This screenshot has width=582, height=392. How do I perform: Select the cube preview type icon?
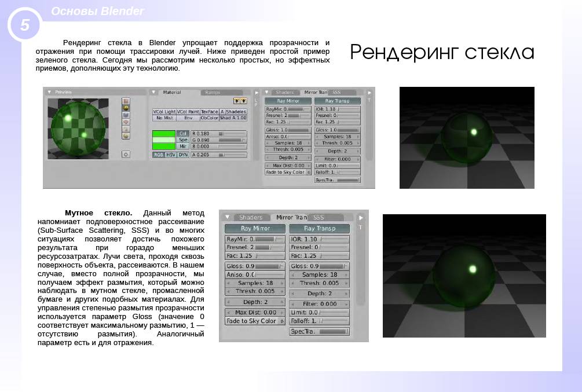point(126,115)
